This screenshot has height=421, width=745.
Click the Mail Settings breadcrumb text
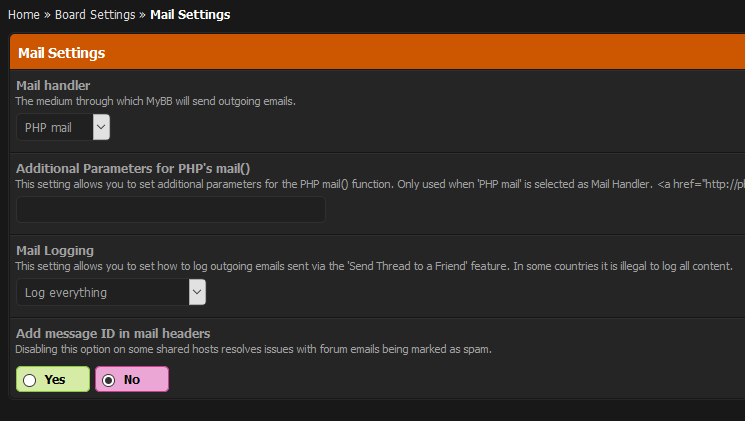point(190,15)
